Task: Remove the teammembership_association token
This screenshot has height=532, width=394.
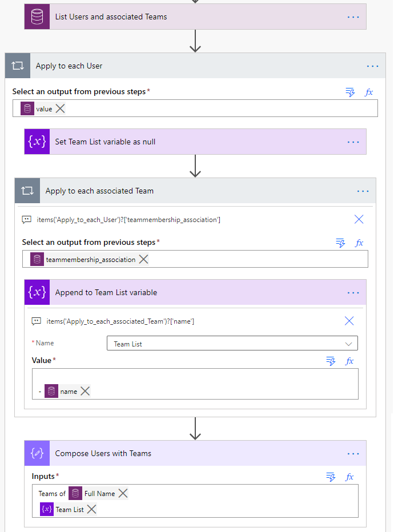Action: point(143,259)
